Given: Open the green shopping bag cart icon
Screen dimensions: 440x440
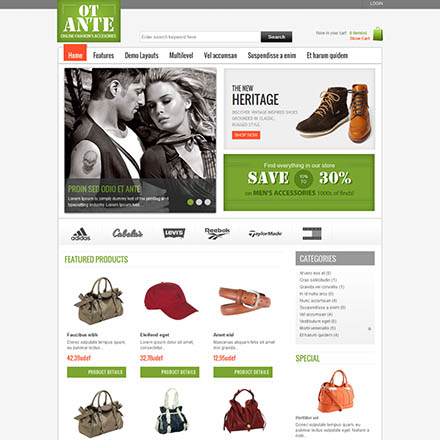Looking at the screenshot, I should point(378,34).
